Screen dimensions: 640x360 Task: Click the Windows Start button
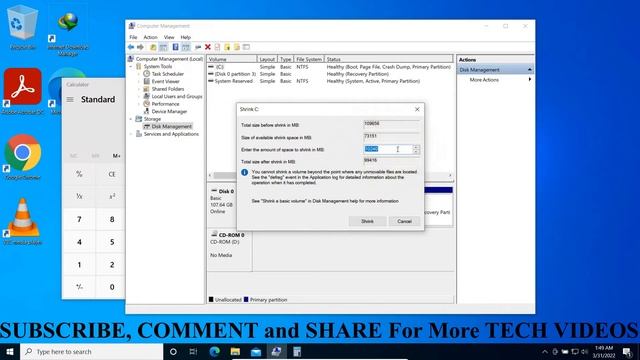(10, 351)
